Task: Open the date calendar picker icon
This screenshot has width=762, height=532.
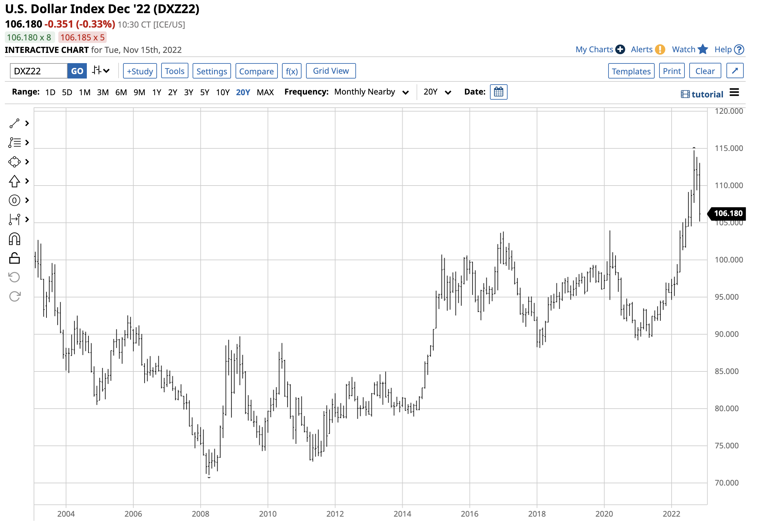Action: pyautogui.click(x=498, y=92)
